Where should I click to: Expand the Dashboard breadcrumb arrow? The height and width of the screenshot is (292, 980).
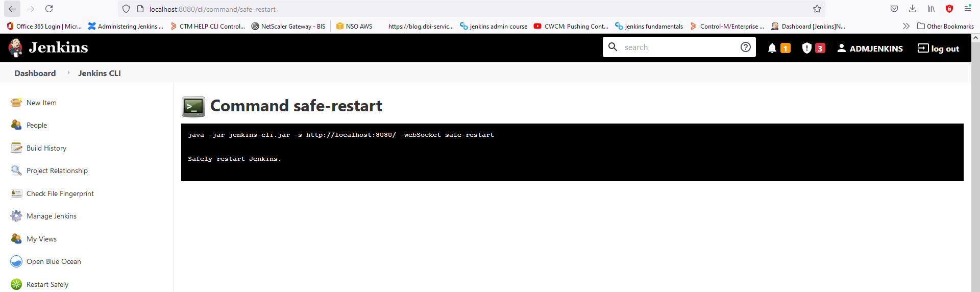(x=68, y=73)
